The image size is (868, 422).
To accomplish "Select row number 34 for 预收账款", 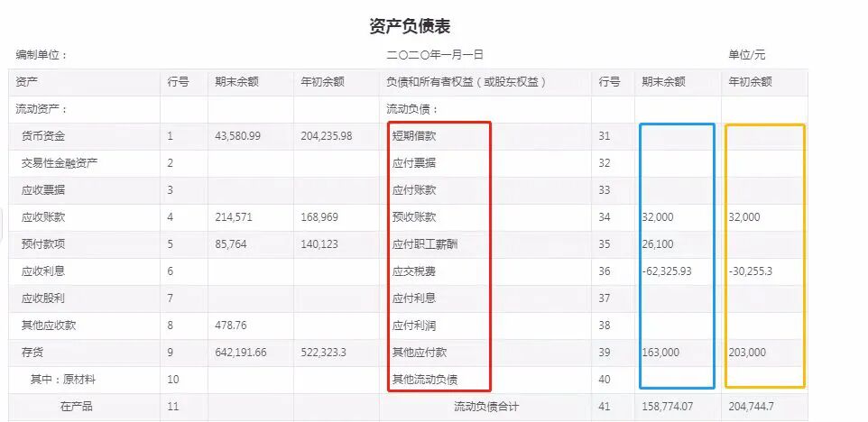I will pyautogui.click(x=604, y=217).
